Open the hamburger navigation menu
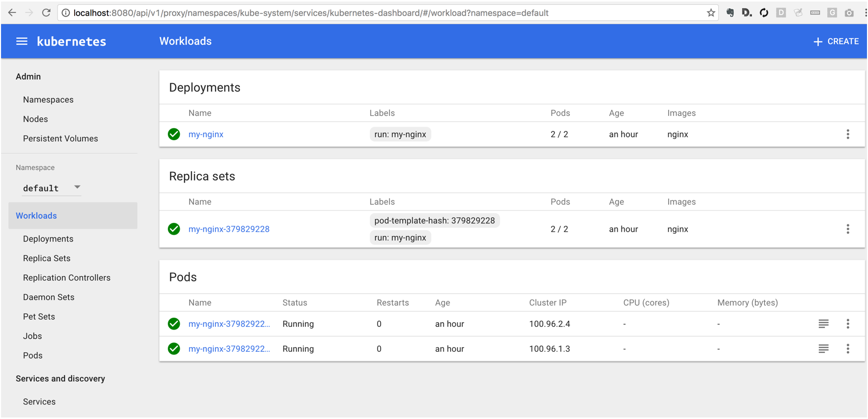This screenshot has width=868, height=419. click(22, 41)
